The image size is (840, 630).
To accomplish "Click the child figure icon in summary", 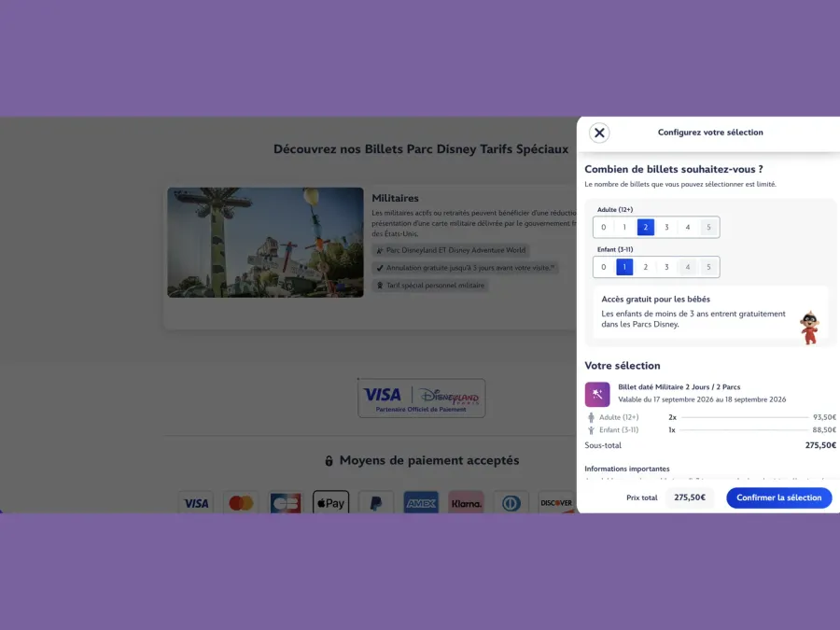I will point(591,430).
